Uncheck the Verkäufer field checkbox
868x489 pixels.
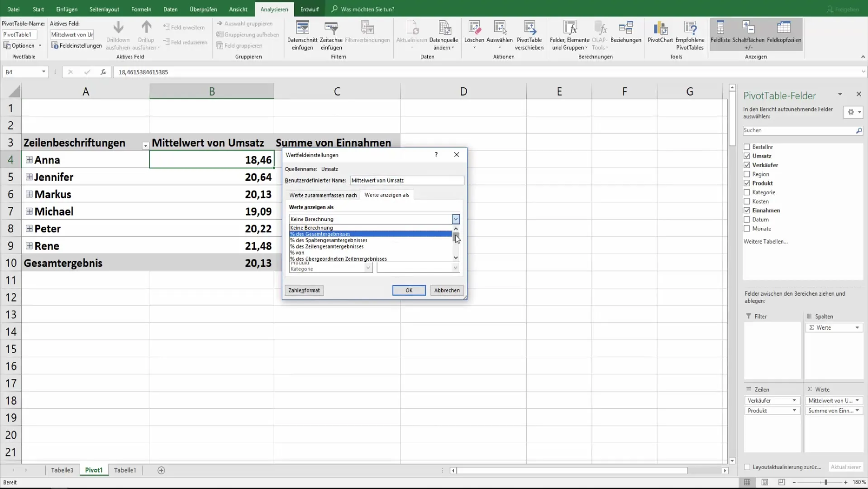point(747,165)
